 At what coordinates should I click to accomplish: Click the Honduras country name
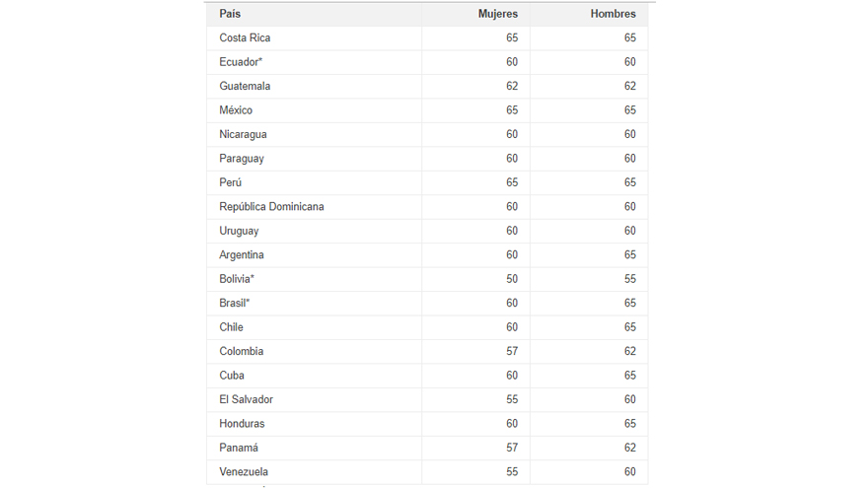tap(242, 424)
